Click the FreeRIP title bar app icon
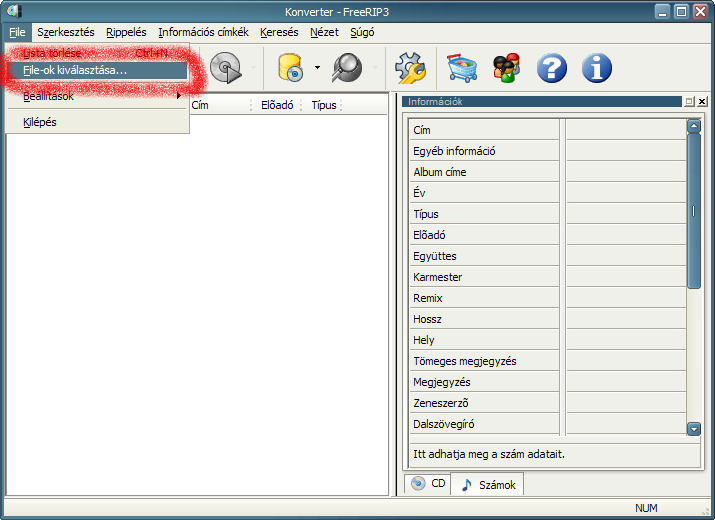 tap(14, 11)
